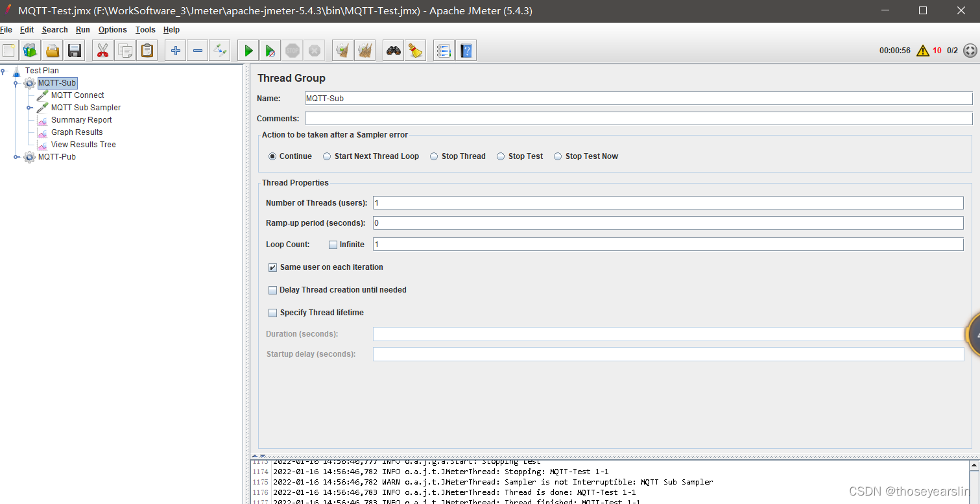The height and width of the screenshot is (504, 980).
Task: Select Summary Report listener
Action: (x=81, y=120)
